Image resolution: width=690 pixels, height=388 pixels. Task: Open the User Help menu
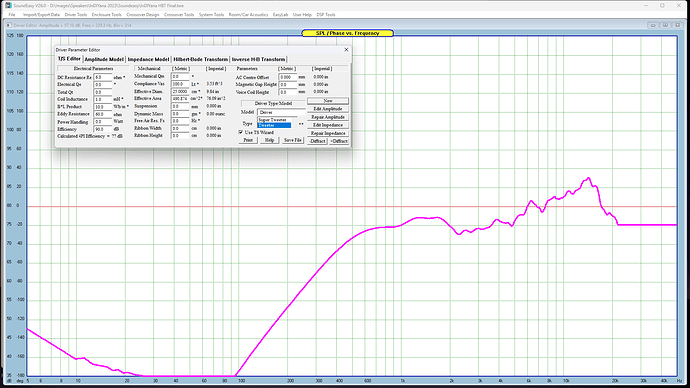(302, 15)
